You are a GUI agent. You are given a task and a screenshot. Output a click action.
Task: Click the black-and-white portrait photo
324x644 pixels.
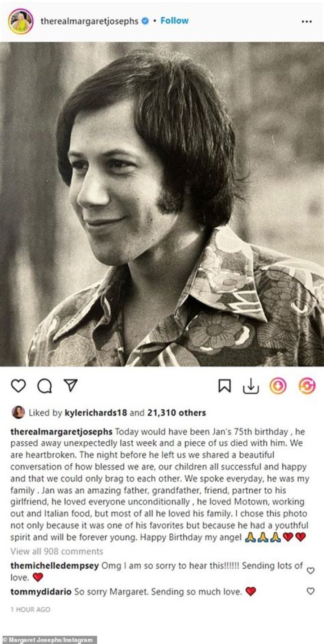[162, 204]
